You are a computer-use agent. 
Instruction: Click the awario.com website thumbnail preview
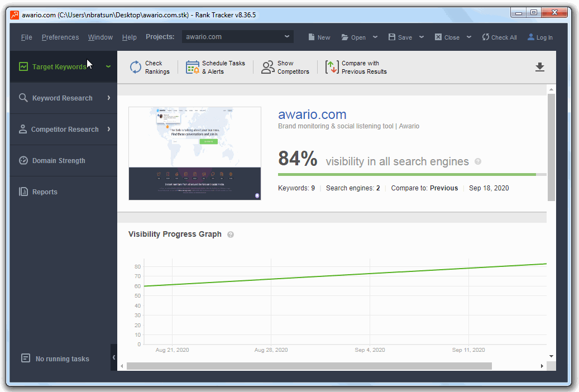click(x=195, y=154)
